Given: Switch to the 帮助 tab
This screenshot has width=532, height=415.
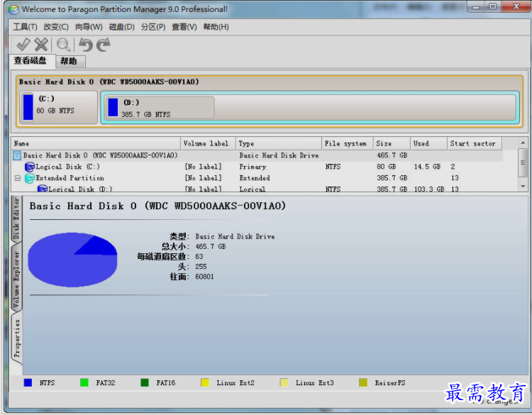Looking at the screenshot, I should click(69, 62).
